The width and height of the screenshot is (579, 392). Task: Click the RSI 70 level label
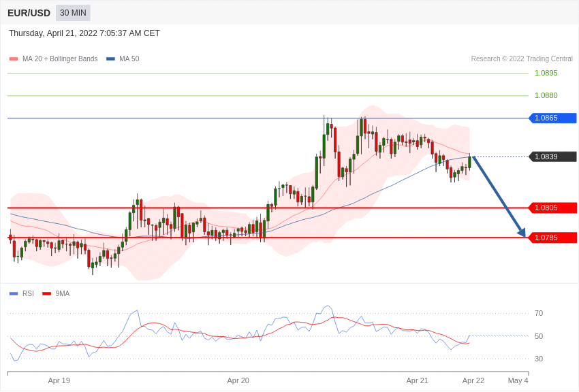539,314
